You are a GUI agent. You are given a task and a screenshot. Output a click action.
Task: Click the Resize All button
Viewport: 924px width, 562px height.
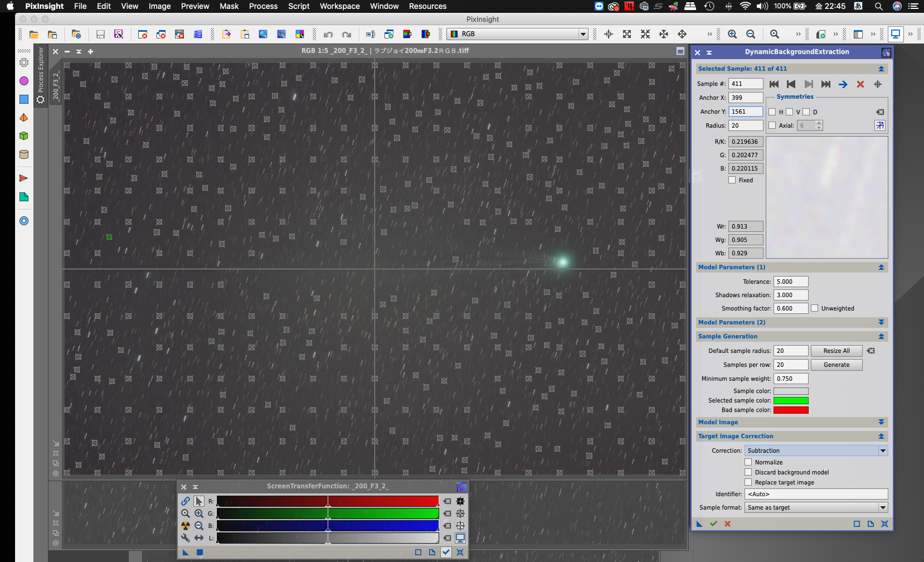coord(836,351)
